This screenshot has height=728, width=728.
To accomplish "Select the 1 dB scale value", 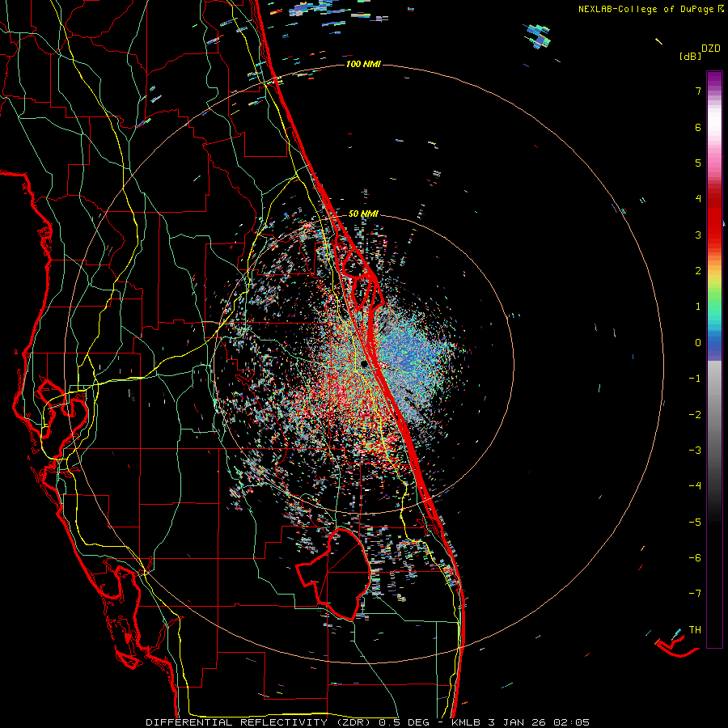I will (698, 307).
